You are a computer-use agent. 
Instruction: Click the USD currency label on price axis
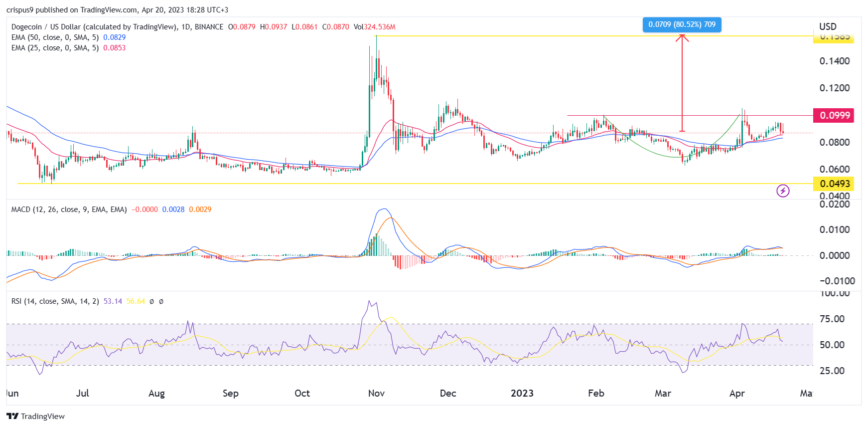click(x=828, y=26)
